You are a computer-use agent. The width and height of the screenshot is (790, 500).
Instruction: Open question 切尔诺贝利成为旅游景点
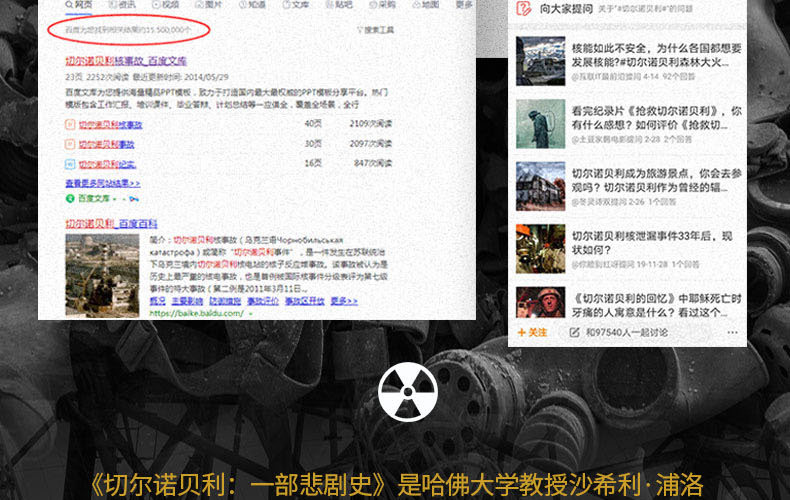pos(656,180)
